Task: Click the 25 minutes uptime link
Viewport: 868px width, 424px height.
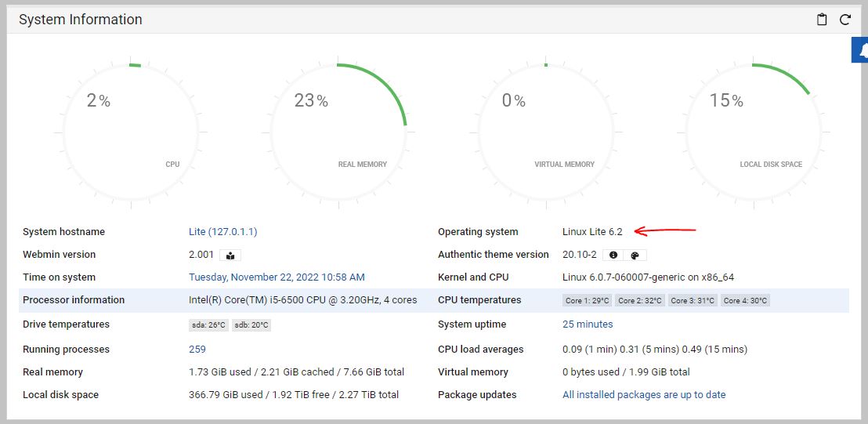Action: 588,324
